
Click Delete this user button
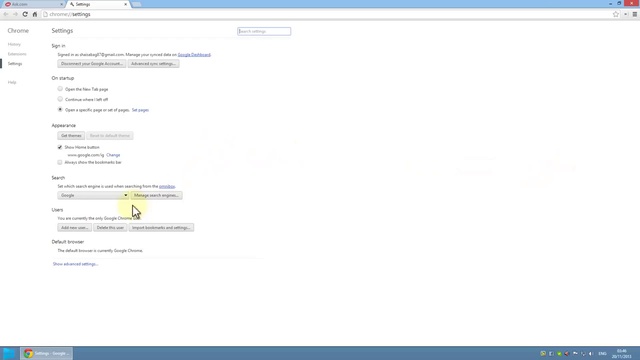[x=110, y=228]
